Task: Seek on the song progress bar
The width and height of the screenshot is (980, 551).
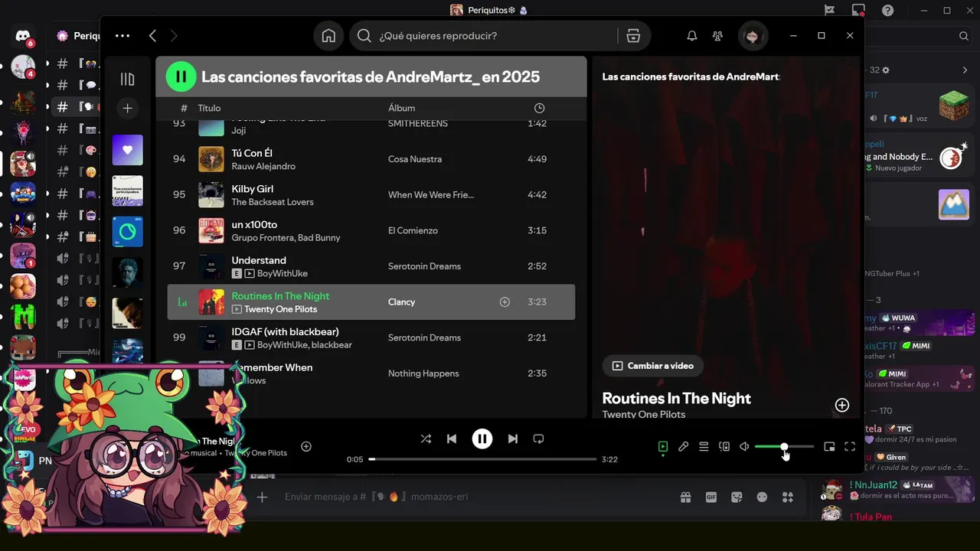Action: coord(482,459)
